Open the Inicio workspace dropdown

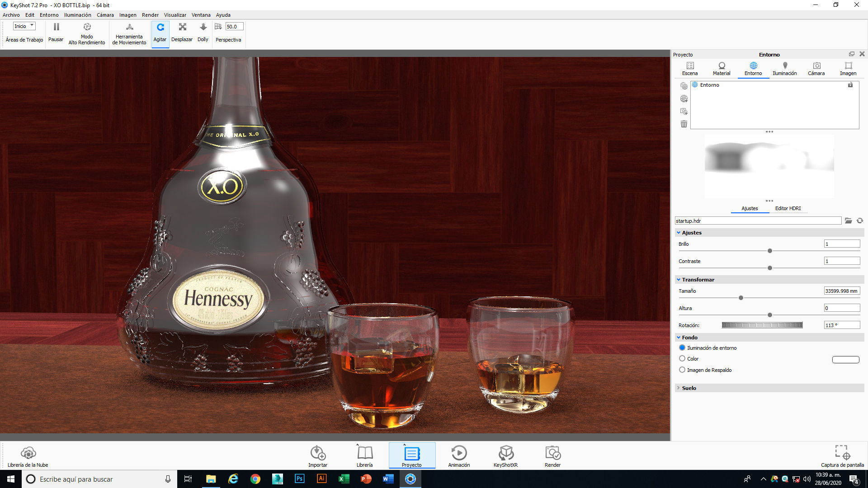[24, 26]
